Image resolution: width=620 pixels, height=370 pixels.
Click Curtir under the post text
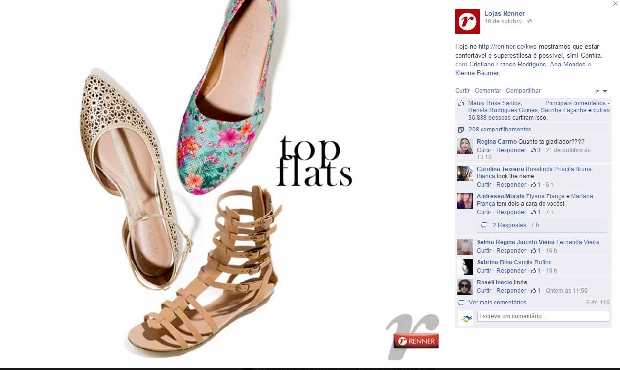[462, 91]
